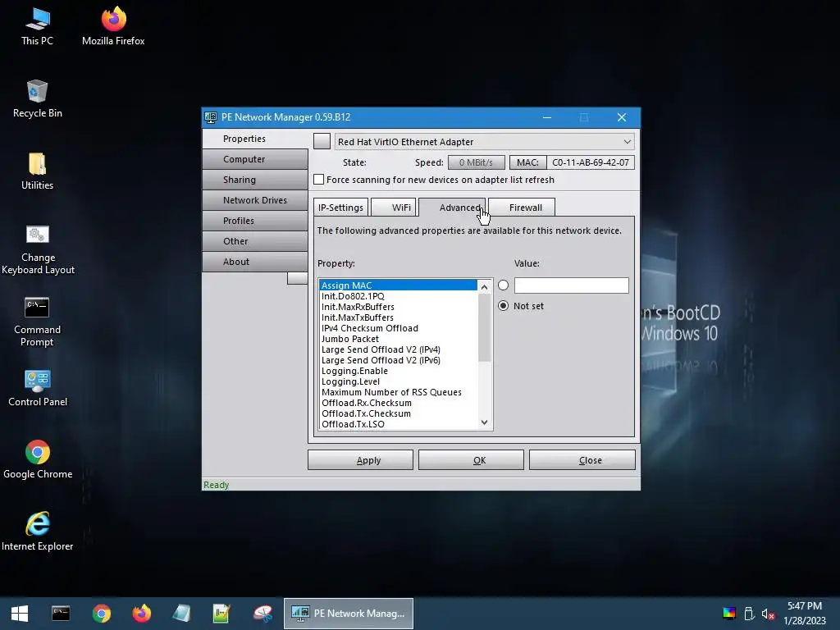The width and height of the screenshot is (840, 630).
Task: Click property list scroll up arrow
Action: [x=484, y=287]
